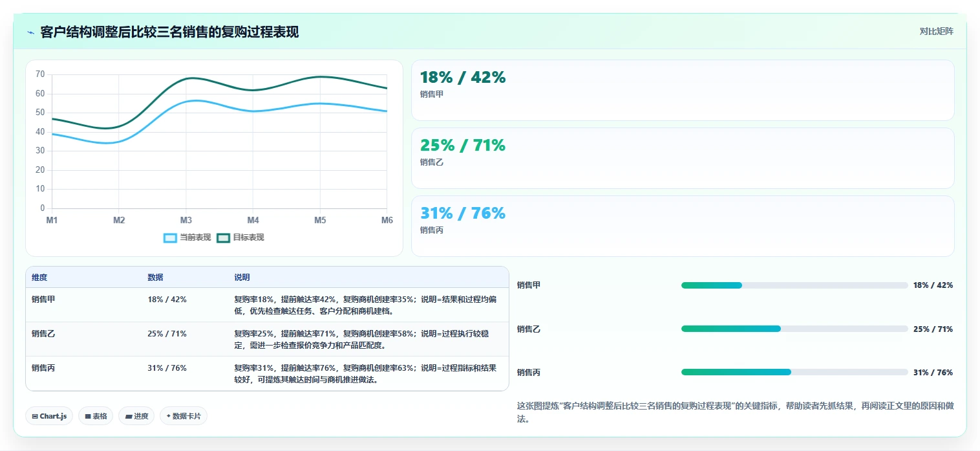Click the 维度 column header
This screenshot has width=980, height=451.
tap(39, 277)
